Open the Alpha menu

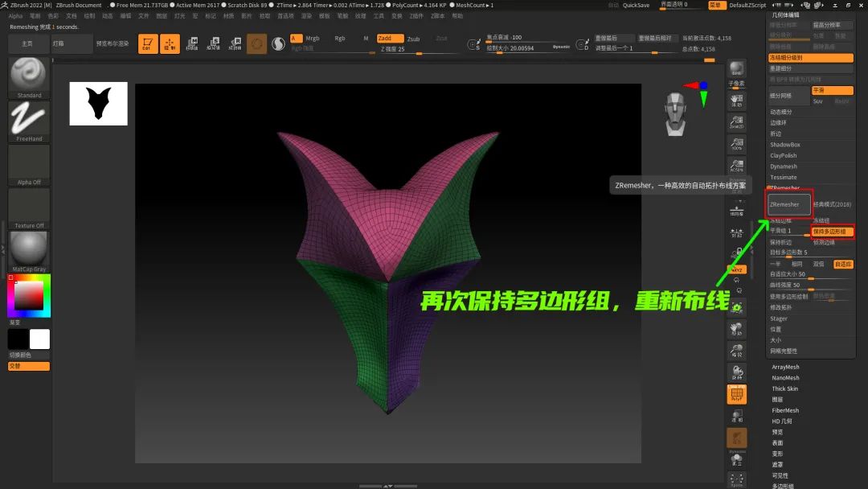coord(15,16)
